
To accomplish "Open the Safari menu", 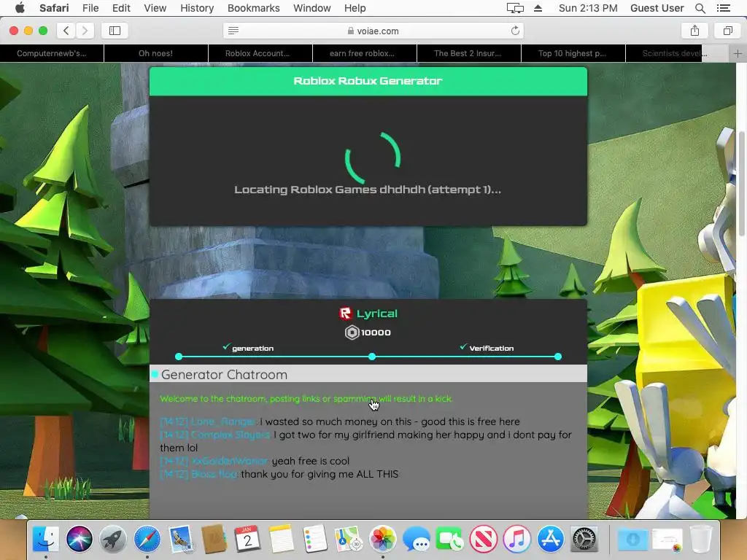I will coord(54,8).
